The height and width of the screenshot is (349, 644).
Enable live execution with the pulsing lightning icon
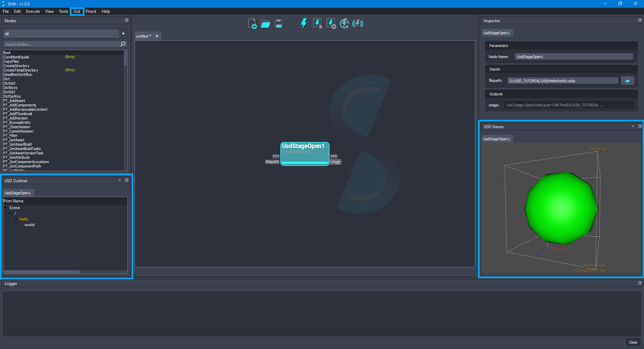[358, 23]
